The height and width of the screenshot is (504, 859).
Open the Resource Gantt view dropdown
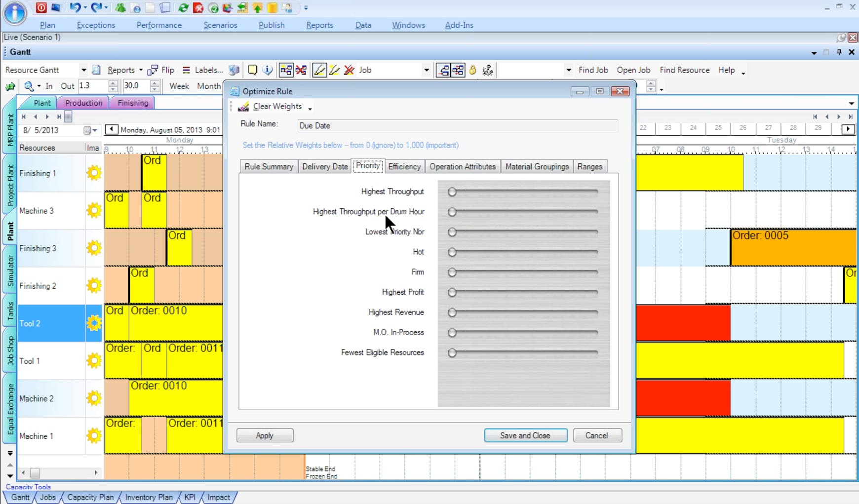83,70
